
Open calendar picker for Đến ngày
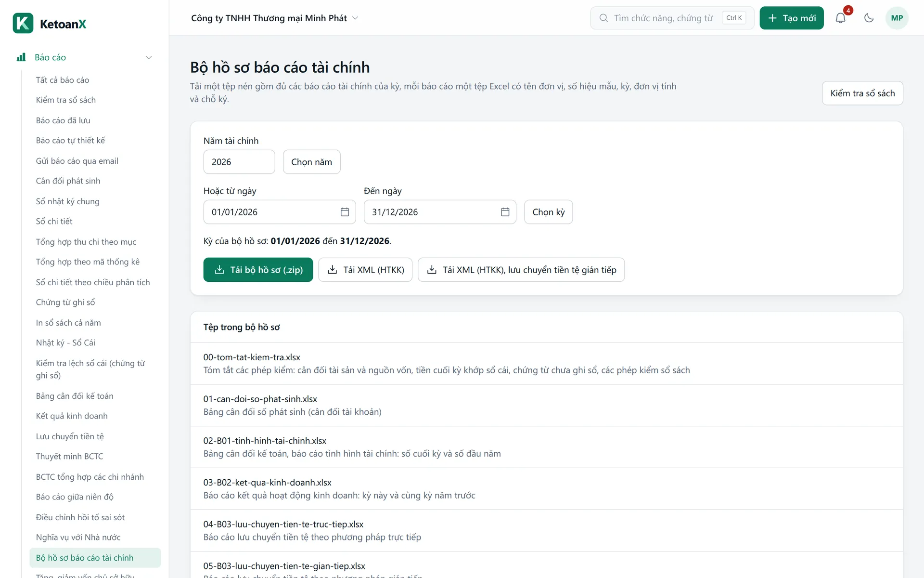505,212
